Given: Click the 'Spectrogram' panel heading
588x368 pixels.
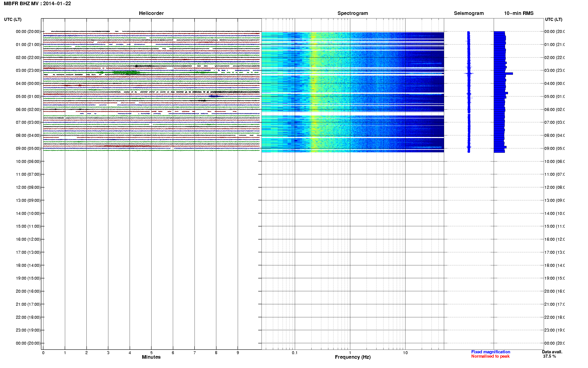Looking at the screenshot, I should point(353,13).
